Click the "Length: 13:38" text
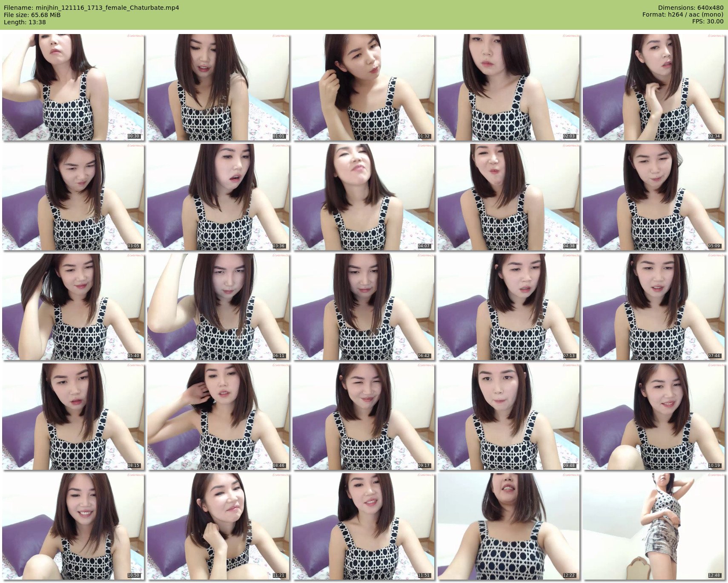Screen dimensions: 728x583 (25, 22)
